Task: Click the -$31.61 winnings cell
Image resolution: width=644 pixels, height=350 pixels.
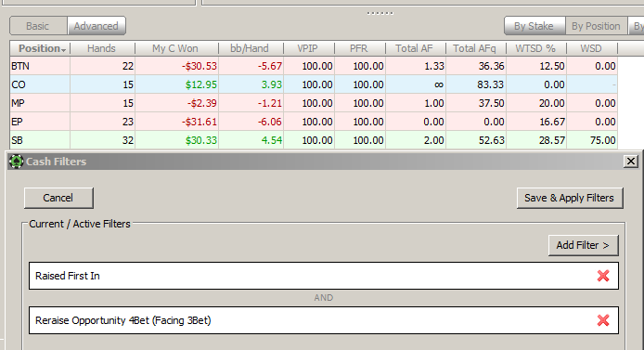Action: pyautogui.click(x=177, y=122)
